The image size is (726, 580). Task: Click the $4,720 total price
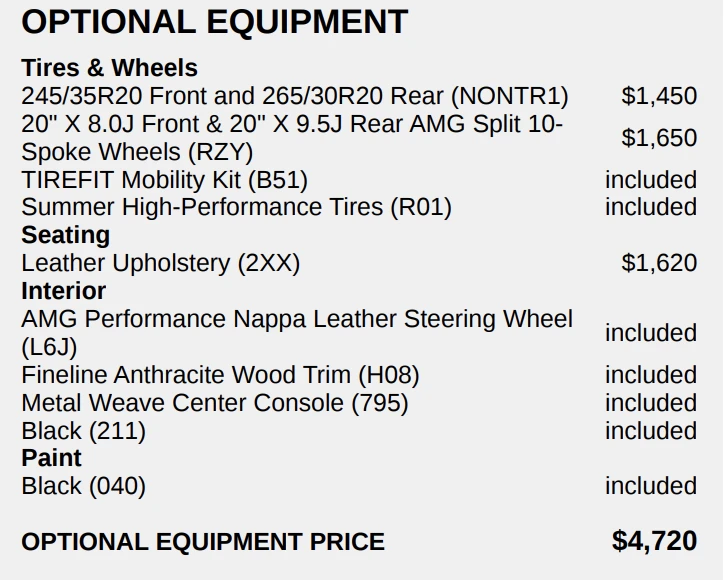[654, 541]
